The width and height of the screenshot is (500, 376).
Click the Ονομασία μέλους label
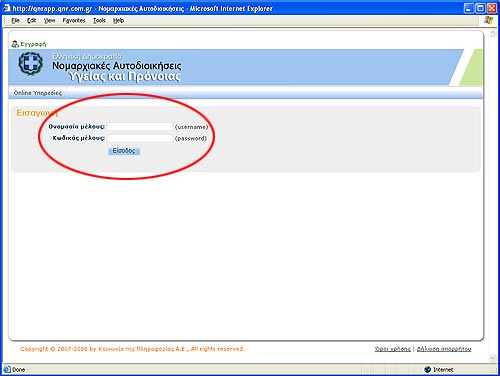(77, 127)
